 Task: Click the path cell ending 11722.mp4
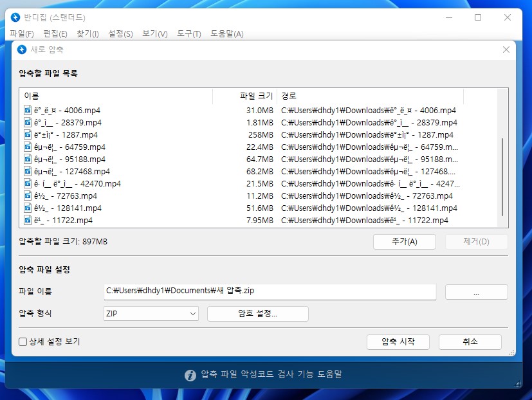[x=365, y=220]
